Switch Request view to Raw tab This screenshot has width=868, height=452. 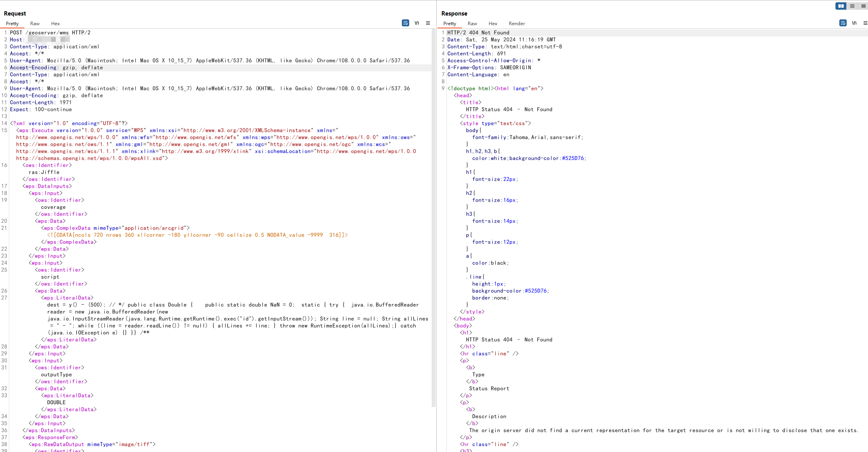35,24
